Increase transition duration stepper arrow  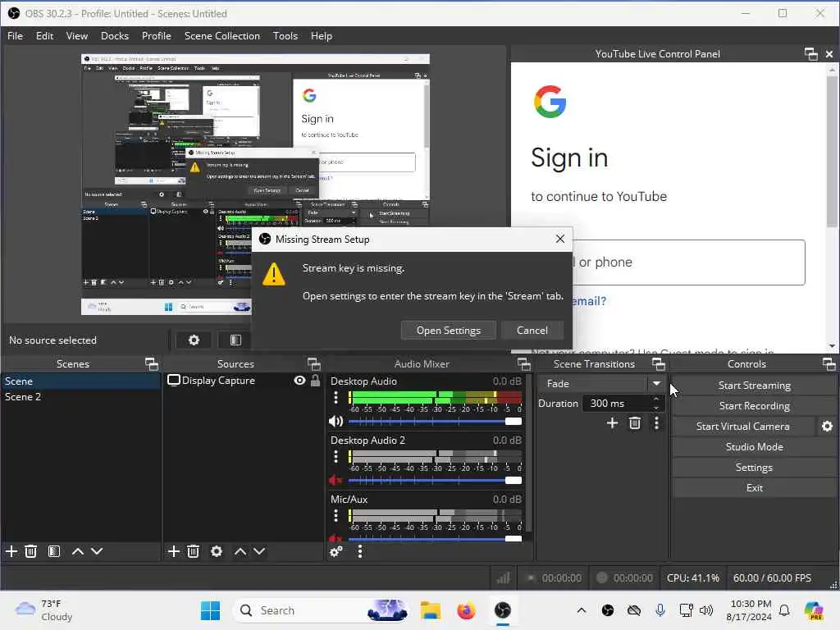pyautogui.click(x=656, y=399)
